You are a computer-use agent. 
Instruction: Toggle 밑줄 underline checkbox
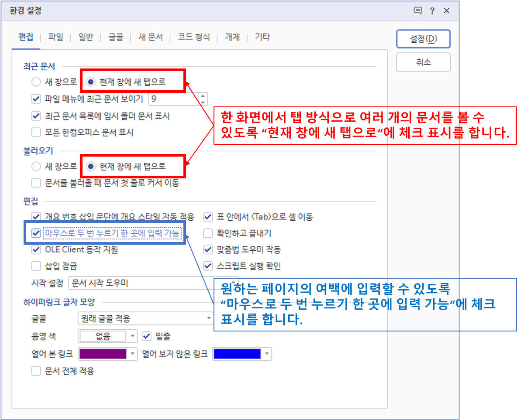click(147, 336)
